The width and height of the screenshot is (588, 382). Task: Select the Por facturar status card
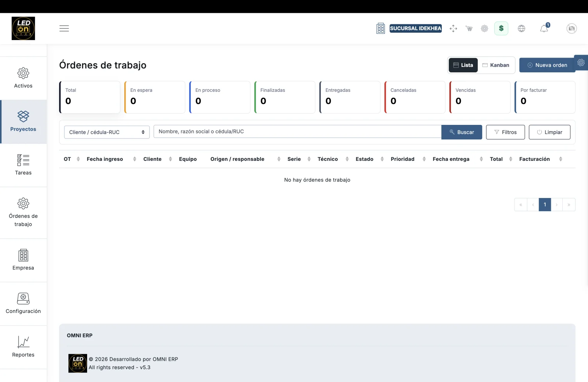coord(545,97)
